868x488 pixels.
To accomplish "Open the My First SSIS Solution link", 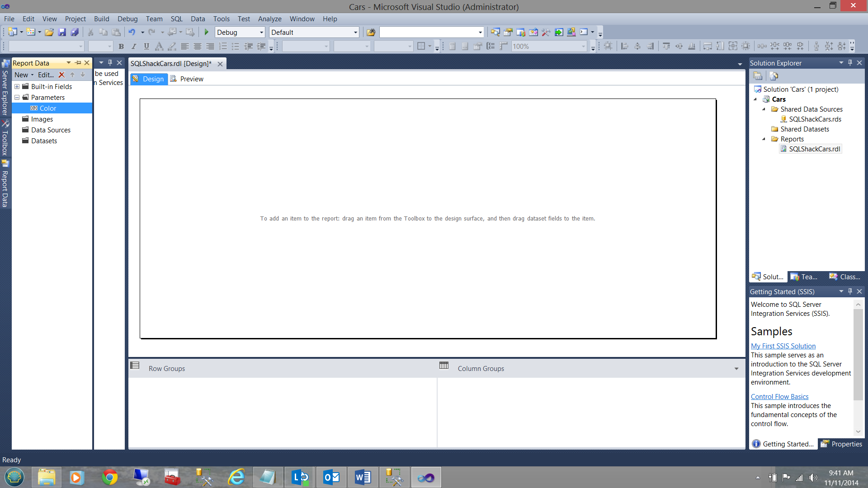I will (x=783, y=346).
